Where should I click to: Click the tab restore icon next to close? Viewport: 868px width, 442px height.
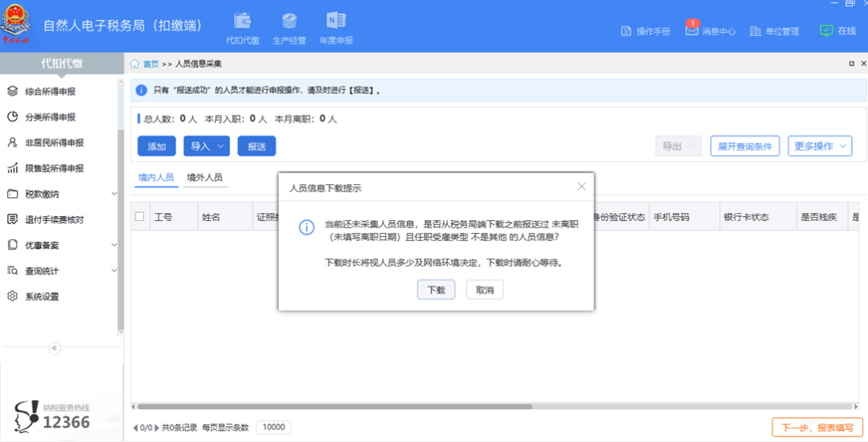[851, 63]
